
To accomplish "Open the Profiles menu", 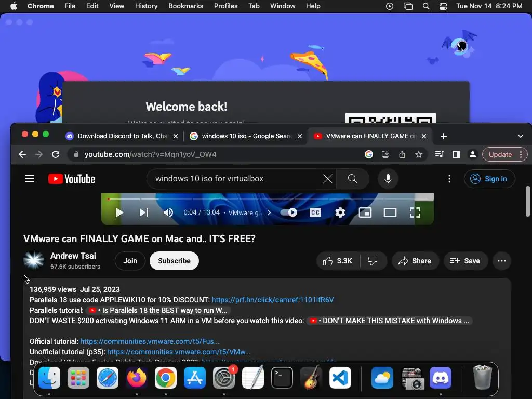I will click(225, 6).
